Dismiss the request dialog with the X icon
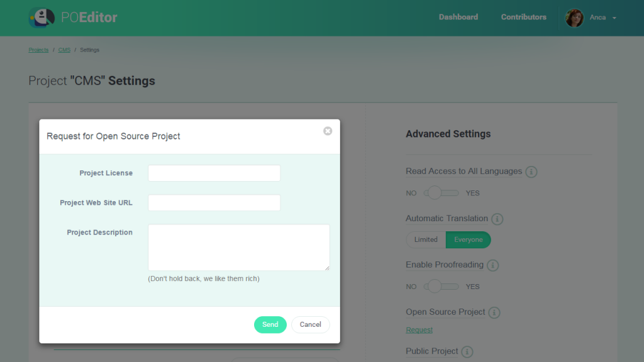Screen dimensions: 644x362 click(327, 131)
